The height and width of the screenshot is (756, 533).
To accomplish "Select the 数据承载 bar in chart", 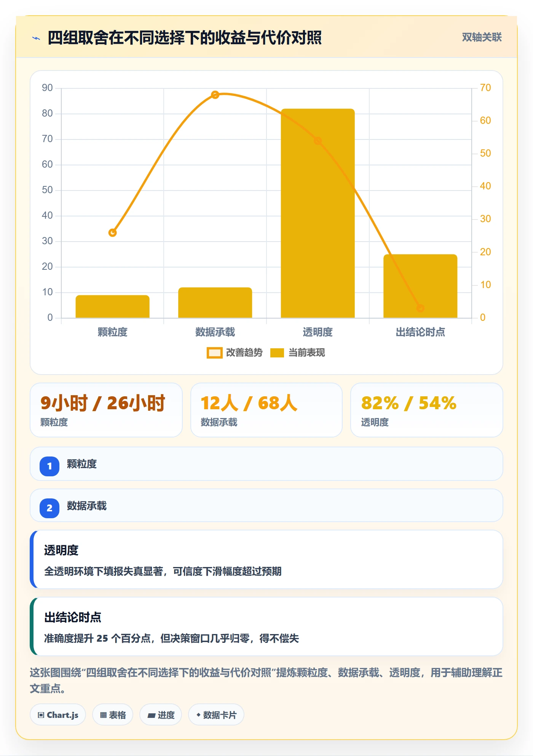I will 215,303.
